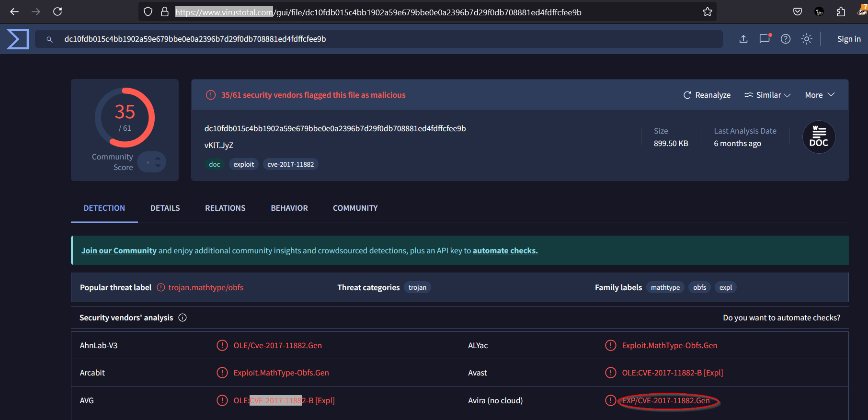Toggle light/dark theme sun icon
Image resolution: width=868 pixels, height=420 pixels.
click(807, 39)
